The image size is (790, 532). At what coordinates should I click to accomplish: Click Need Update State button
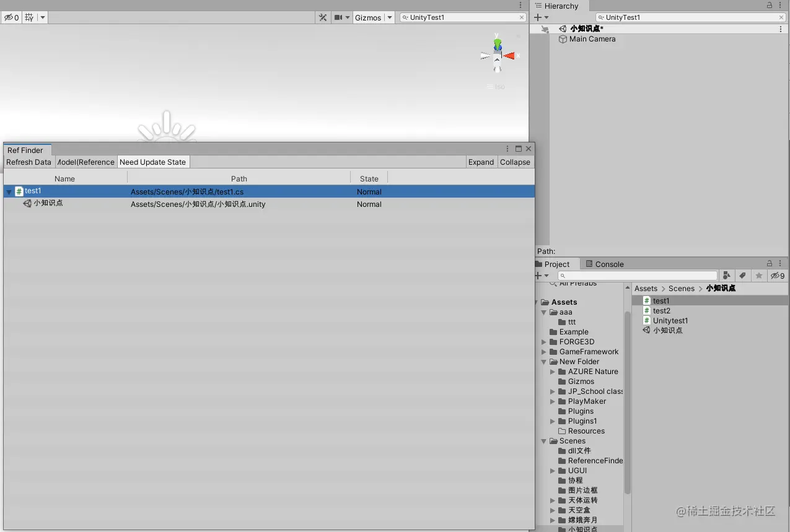pyautogui.click(x=152, y=162)
